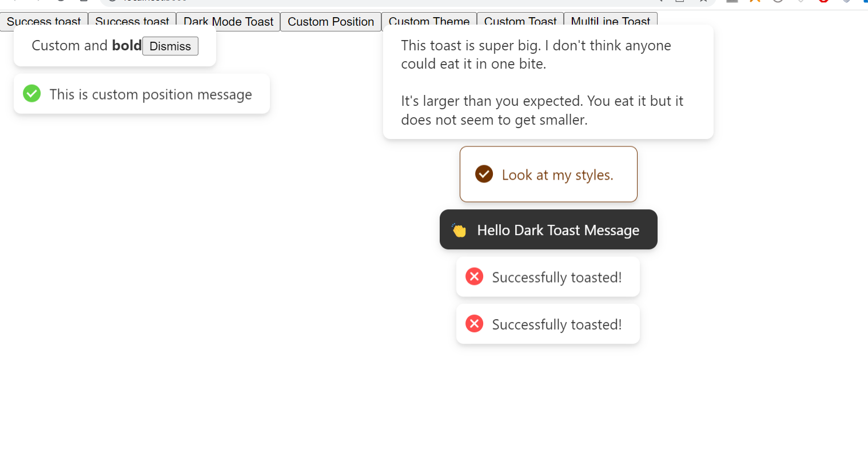The height and width of the screenshot is (461, 868).
Task: Dismiss the Custom and bold toast
Action: [x=170, y=46]
